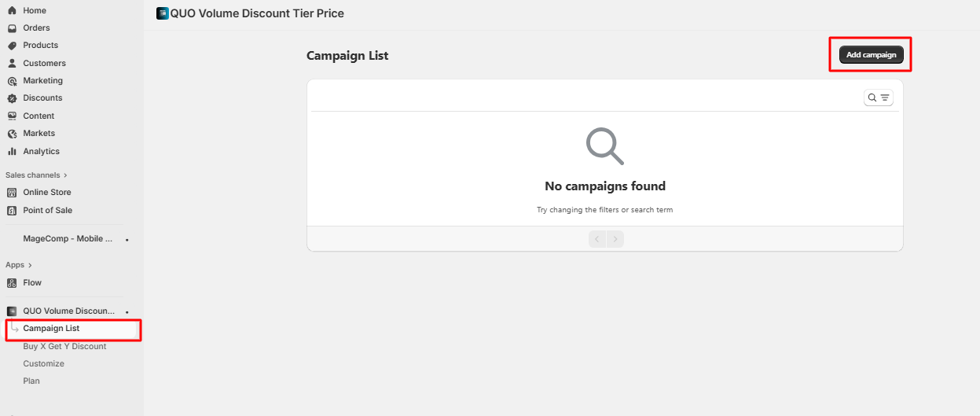The image size is (980, 416).
Task: Click the Point of Sale icon
Action: (x=12, y=211)
